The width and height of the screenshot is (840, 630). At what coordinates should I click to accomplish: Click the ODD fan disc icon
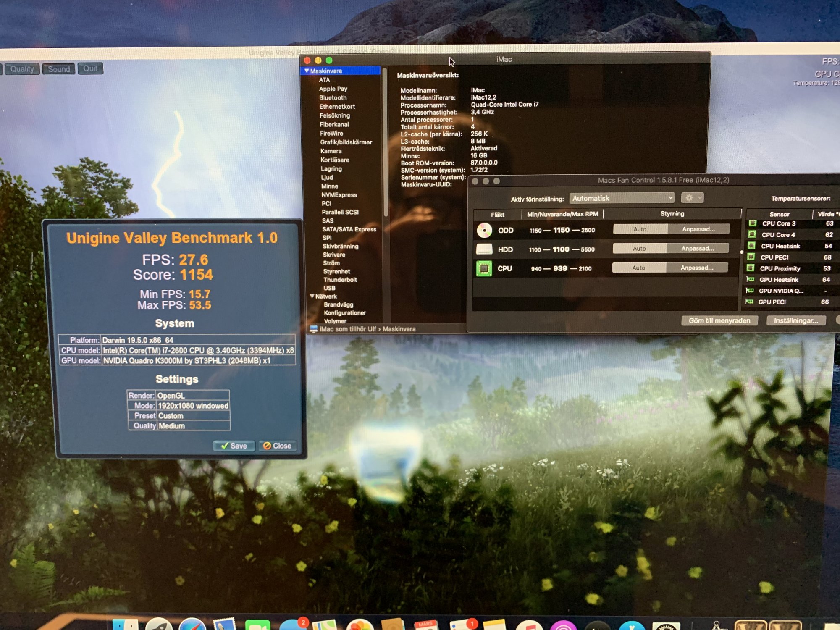[x=484, y=230]
